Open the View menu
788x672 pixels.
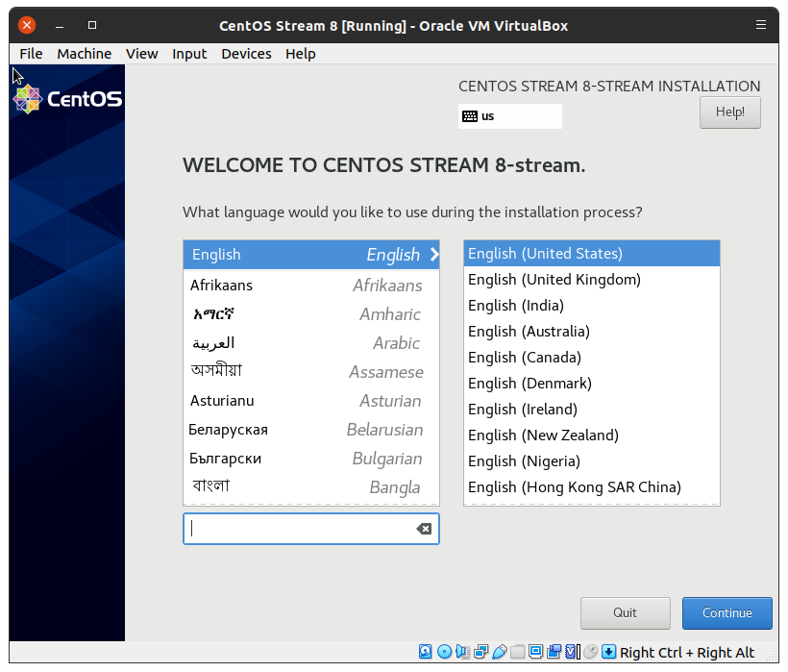141,54
